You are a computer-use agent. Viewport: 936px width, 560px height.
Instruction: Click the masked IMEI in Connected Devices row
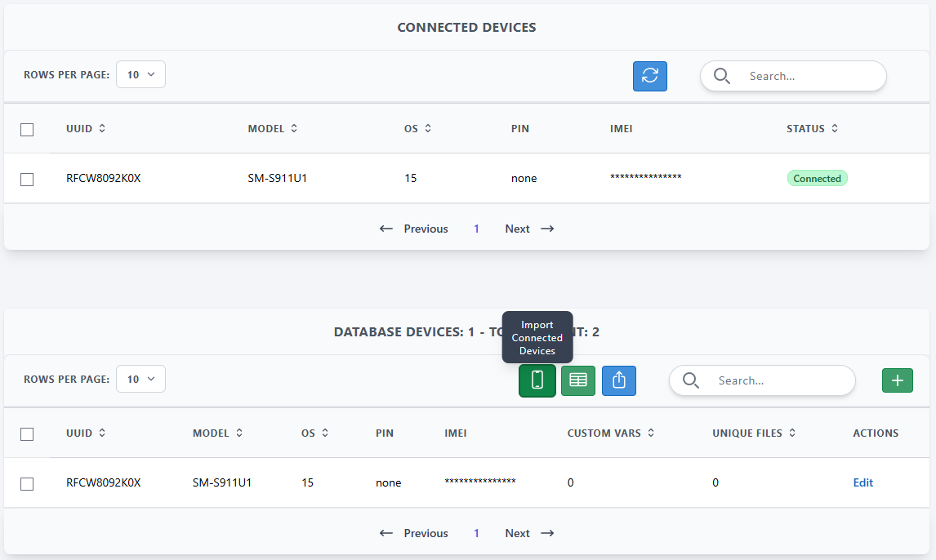pos(645,176)
